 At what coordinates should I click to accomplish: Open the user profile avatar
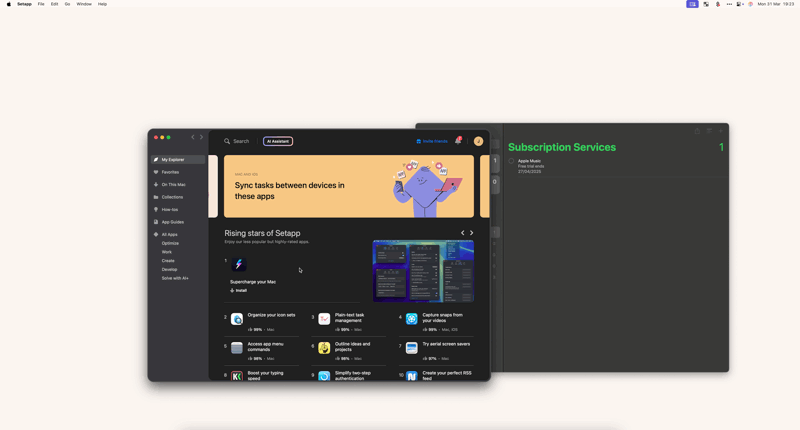click(x=478, y=141)
